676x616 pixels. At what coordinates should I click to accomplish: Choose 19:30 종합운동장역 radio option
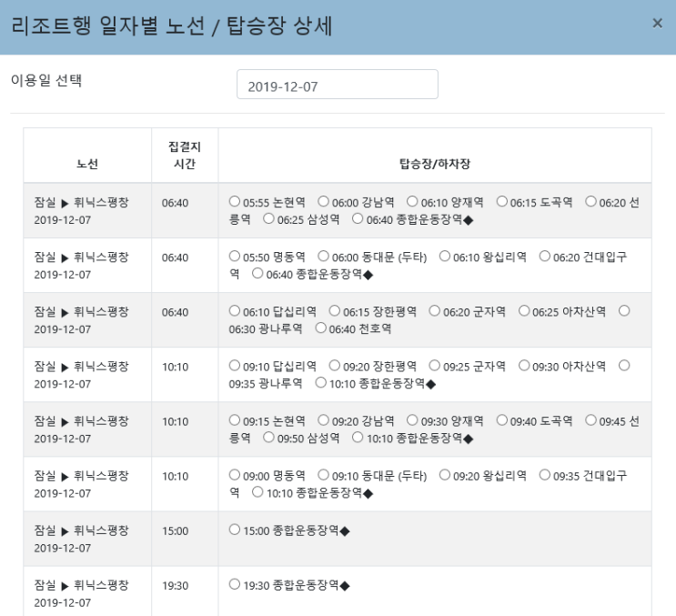[235, 584]
